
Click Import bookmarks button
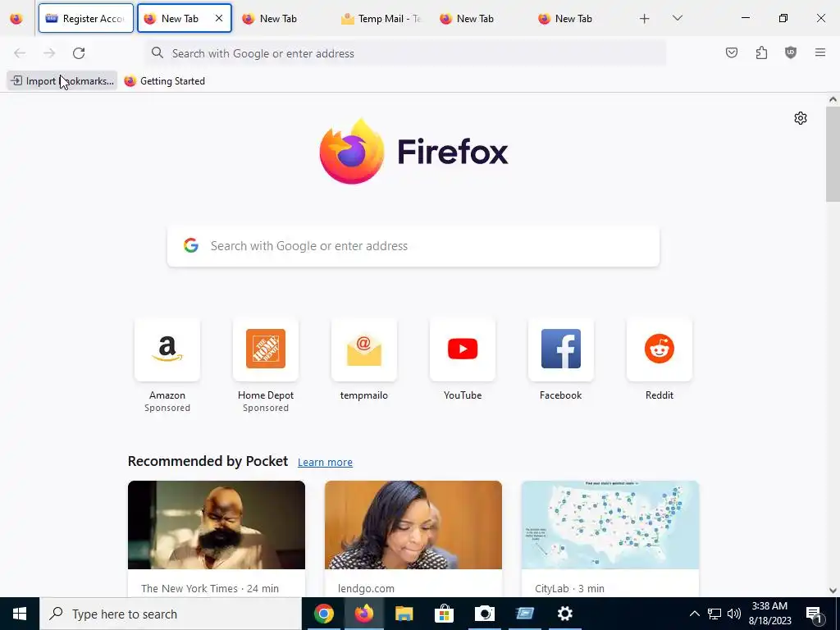62,81
